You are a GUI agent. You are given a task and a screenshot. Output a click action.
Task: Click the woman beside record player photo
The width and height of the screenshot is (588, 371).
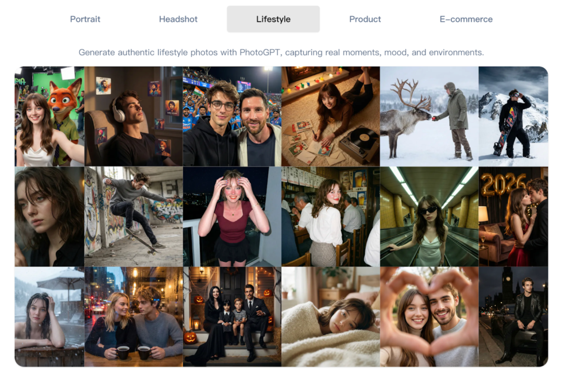click(330, 116)
